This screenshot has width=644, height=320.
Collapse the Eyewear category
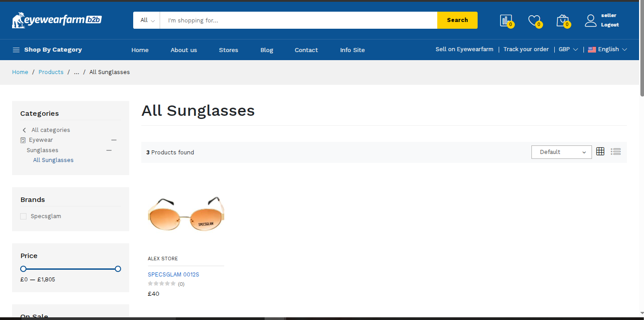pyautogui.click(x=114, y=140)
